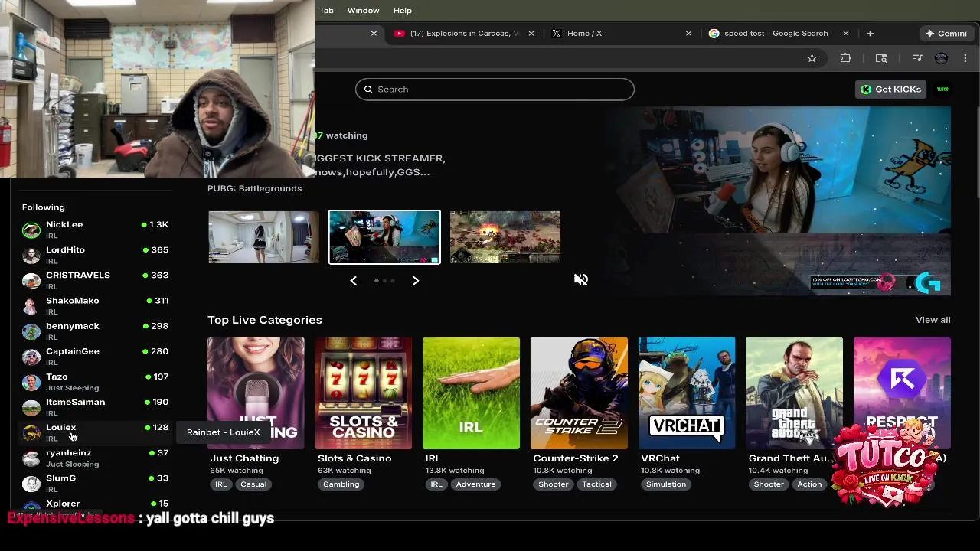This screenshot has width=980, height=551.
Task: Click the Action tag under Grand Theft Auto
Action: (x=809, y=484)
